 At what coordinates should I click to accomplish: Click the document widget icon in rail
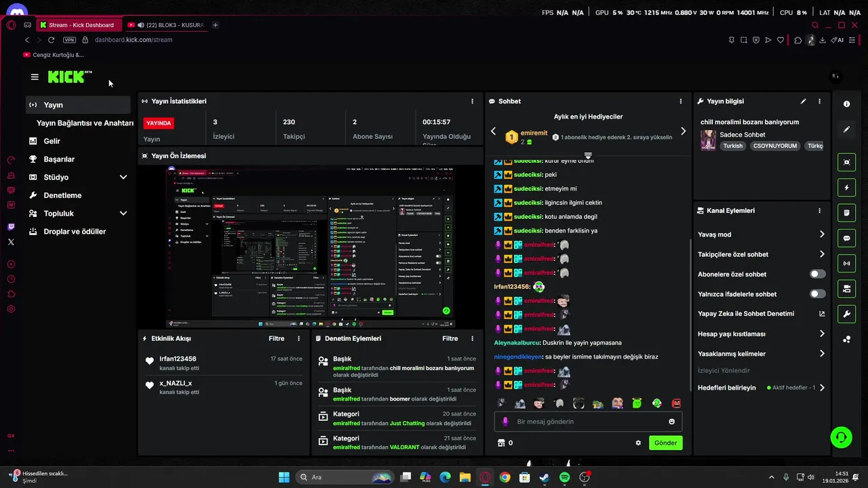coord(846,213)
